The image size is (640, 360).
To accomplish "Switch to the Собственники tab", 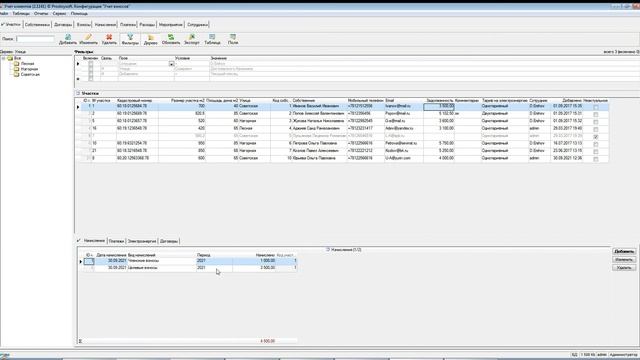I will tap(37, 25).
